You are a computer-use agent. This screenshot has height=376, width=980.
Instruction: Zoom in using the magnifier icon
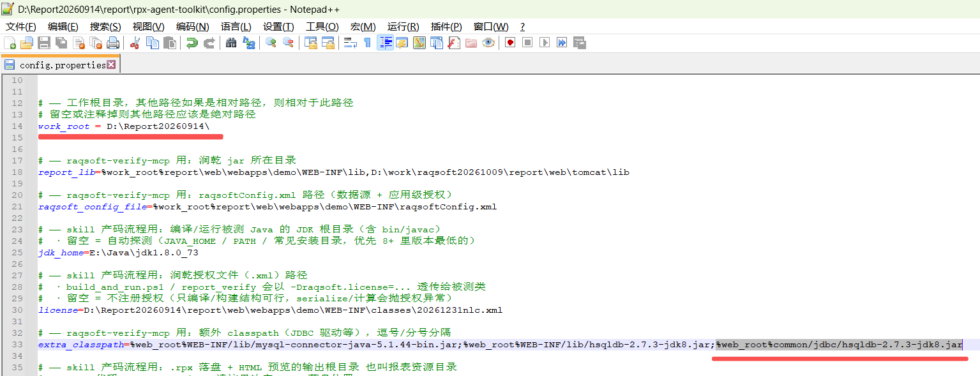(x=271, y=43)
